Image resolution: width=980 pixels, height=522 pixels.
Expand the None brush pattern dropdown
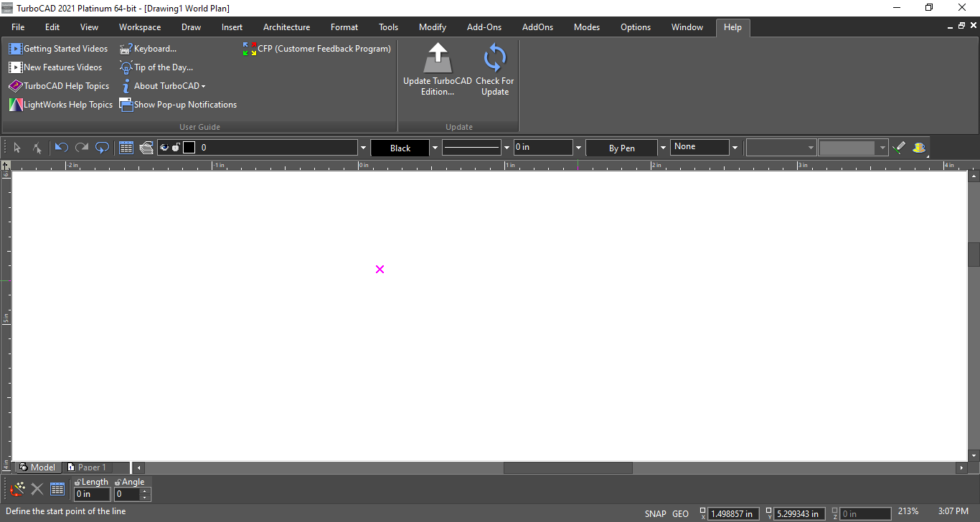point(735,147)
